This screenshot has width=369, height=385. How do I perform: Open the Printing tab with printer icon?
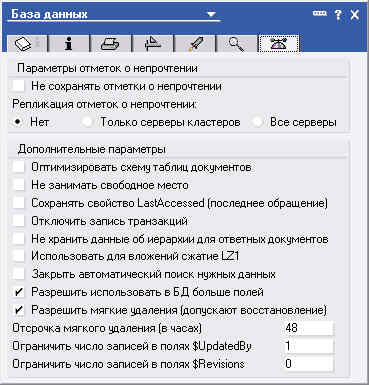click(x=111, y=43)
